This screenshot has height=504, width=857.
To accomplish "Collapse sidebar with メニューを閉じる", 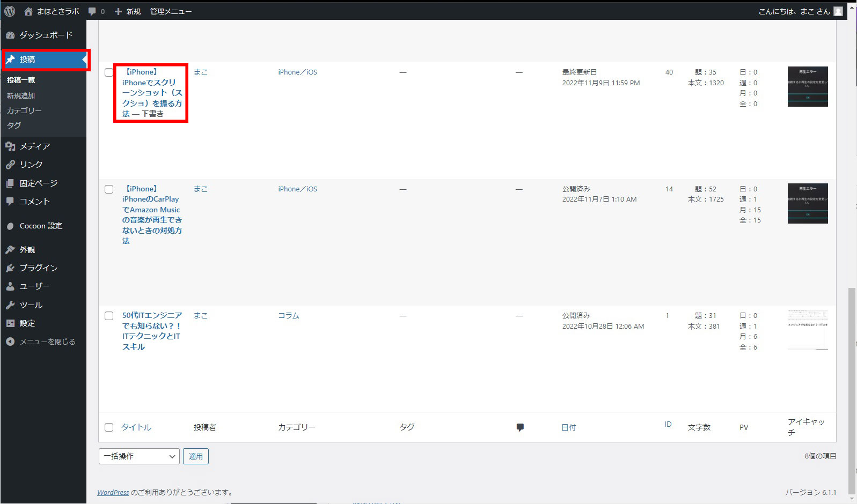I will pos(47,342).
